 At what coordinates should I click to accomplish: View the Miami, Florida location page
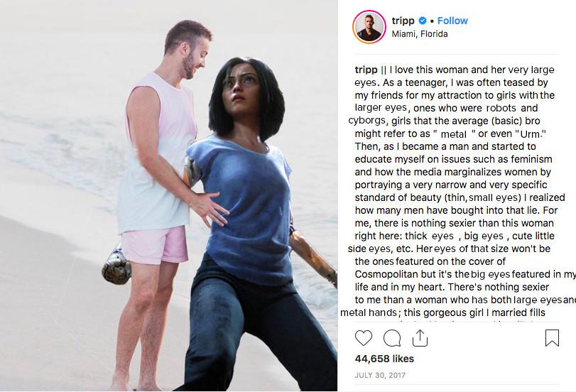tap(420, 34)
